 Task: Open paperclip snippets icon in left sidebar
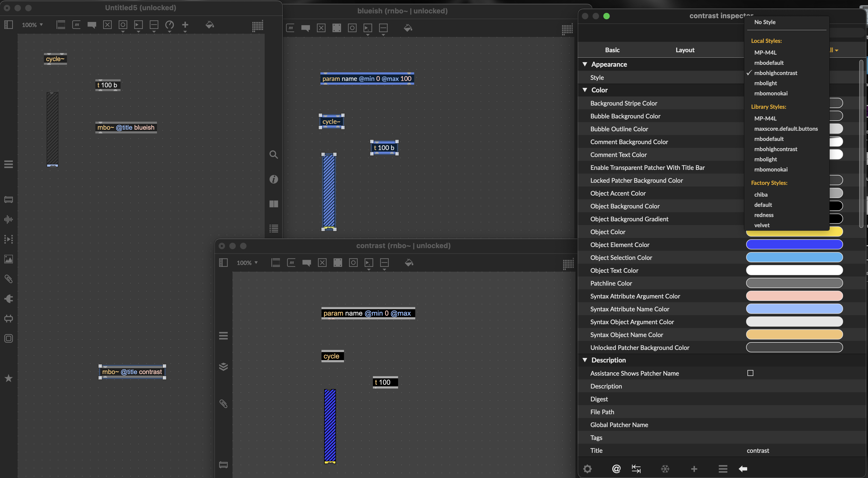[8, 279]
